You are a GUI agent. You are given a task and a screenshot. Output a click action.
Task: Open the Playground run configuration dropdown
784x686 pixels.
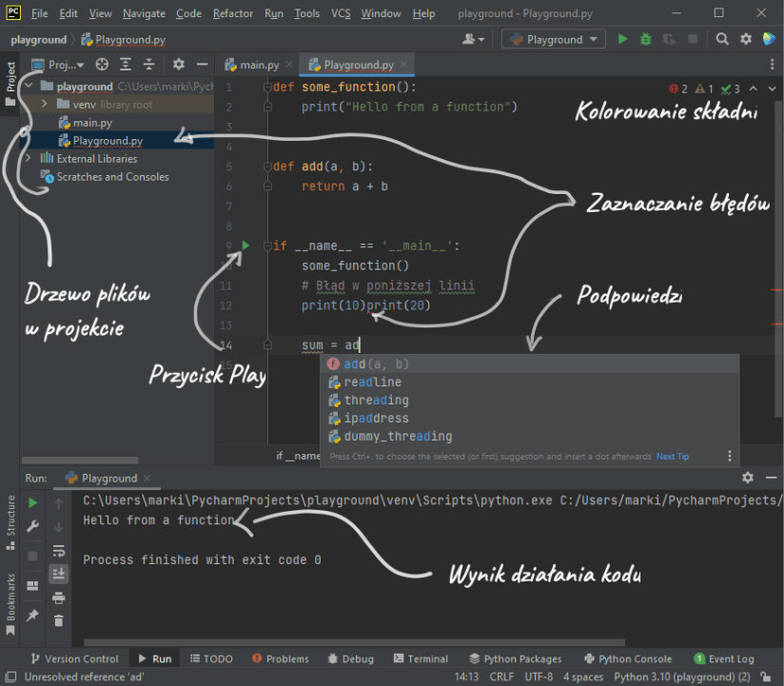[554, 40]
